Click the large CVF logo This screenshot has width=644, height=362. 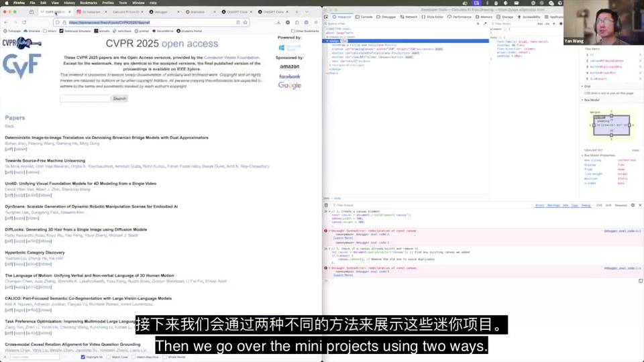tap(21, 66)
